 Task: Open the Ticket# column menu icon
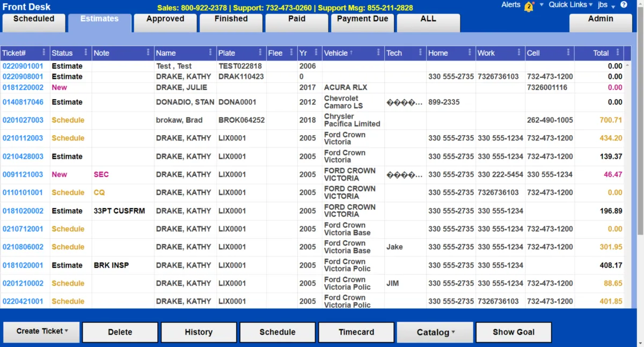(44, 53)
